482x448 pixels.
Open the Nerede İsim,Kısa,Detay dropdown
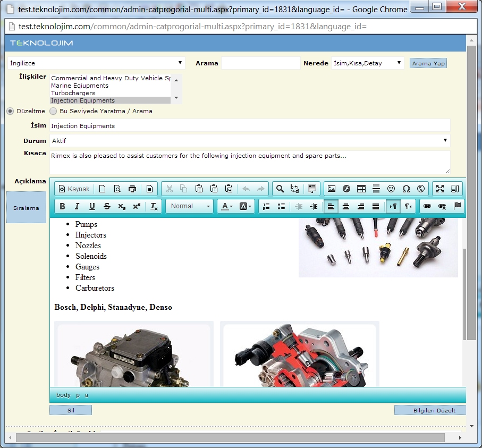point(367,63)
